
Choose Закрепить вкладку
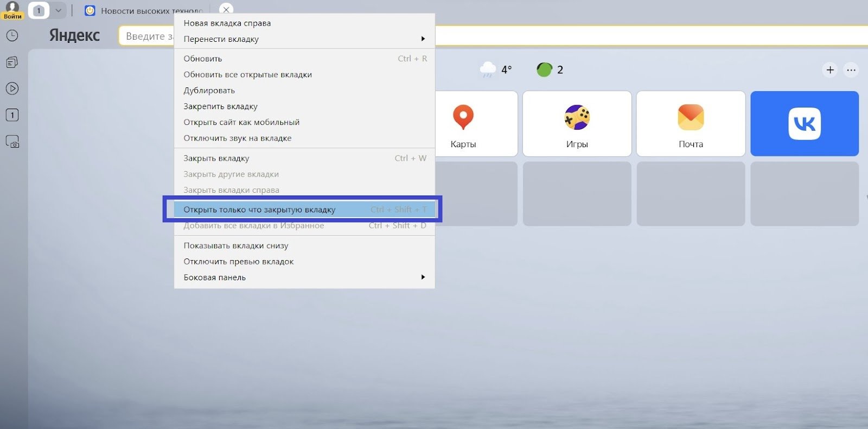pyautogui.click(x=304, y=106)
